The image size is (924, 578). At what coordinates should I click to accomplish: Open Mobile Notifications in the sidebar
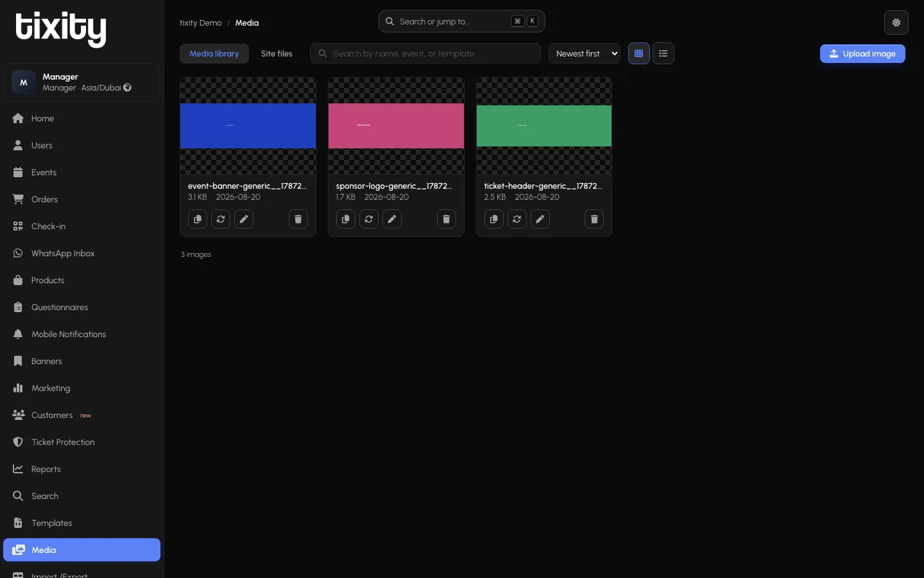coord(81,334)
